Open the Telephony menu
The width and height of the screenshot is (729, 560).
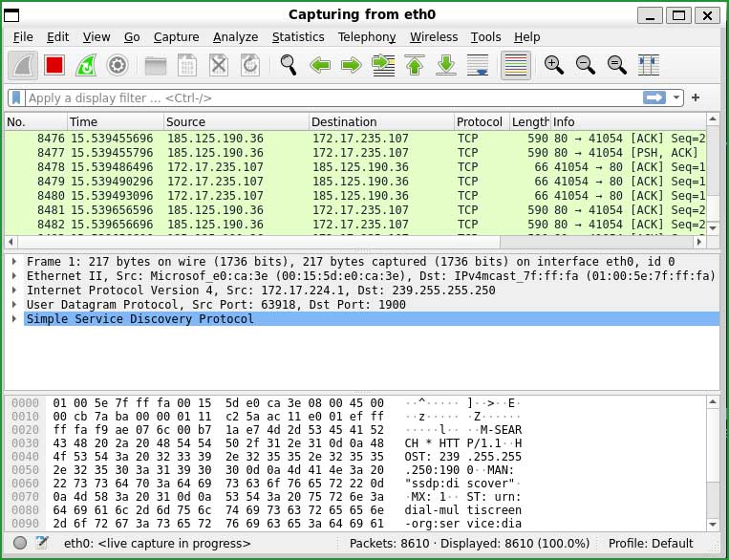367,36
